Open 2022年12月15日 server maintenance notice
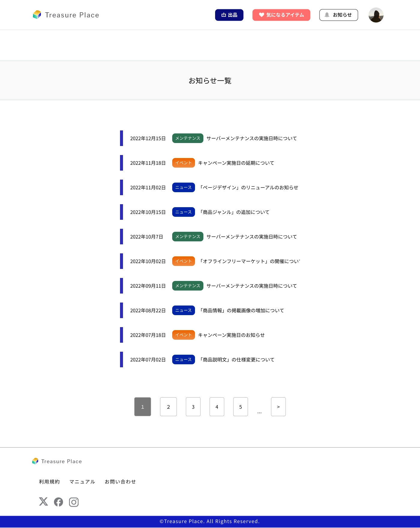 pyautogui.click(x=251, y=139)
